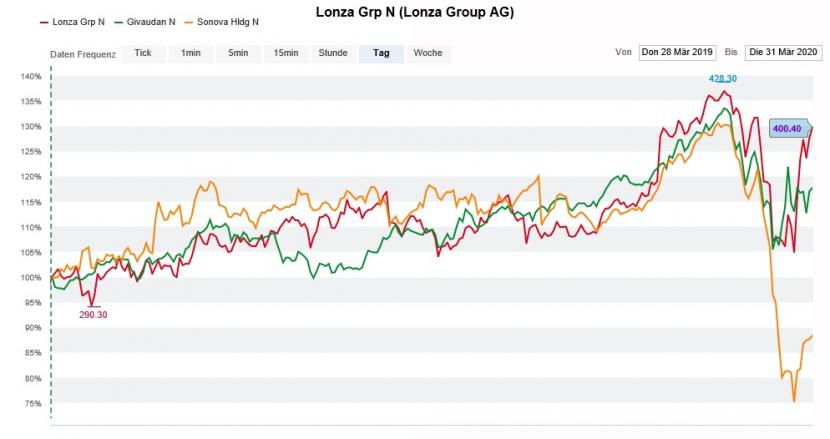Click the 75% axis label
Screen dimensions: 830x439
pos(32,404)
